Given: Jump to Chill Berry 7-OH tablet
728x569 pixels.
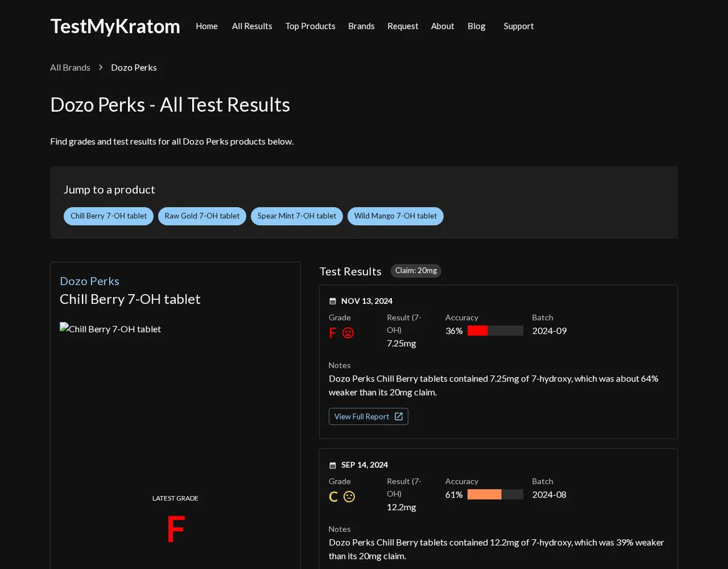Looking at the screenshot, I should click(x=109, y=216).
